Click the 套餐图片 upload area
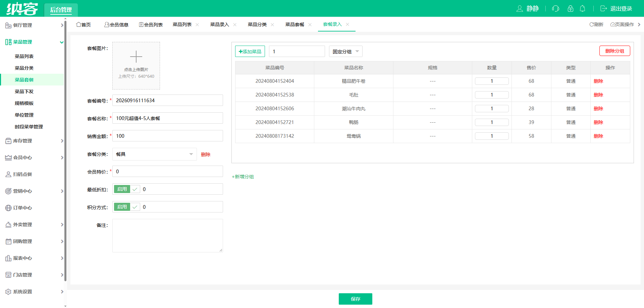 point(136,66)
